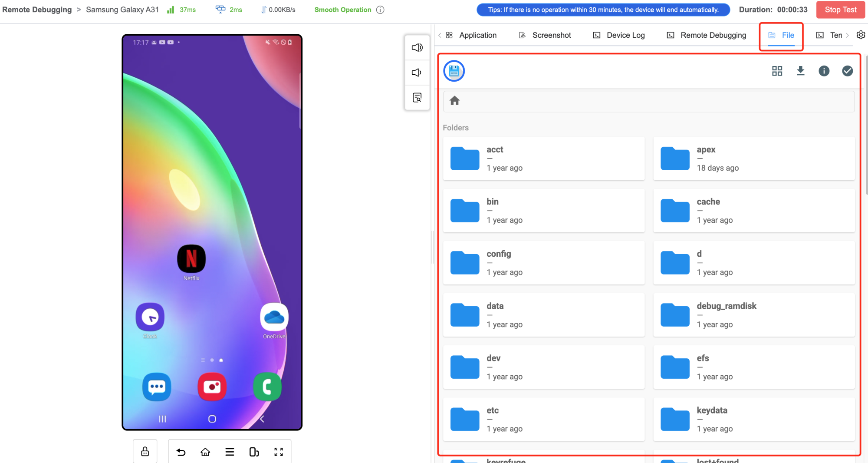
Task: Open the debug_ramdisk folder
Action: tap(754, 315)
